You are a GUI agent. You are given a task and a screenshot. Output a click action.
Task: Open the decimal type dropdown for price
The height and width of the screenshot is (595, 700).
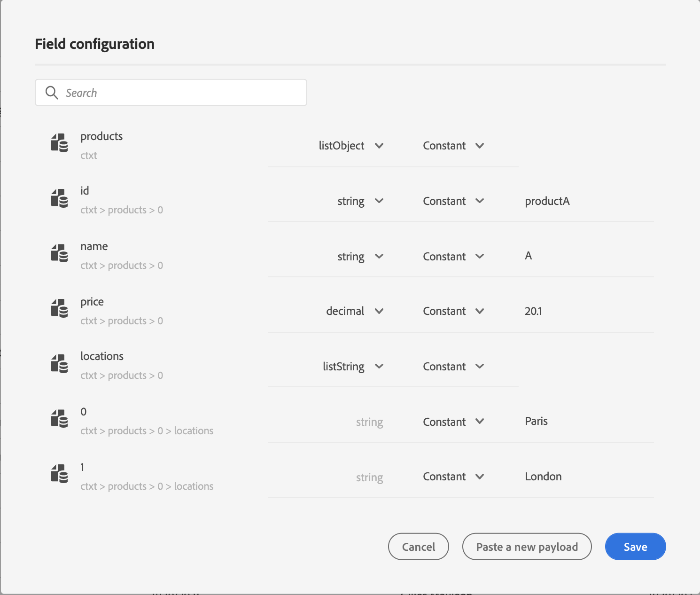click(x=379, y=311)
